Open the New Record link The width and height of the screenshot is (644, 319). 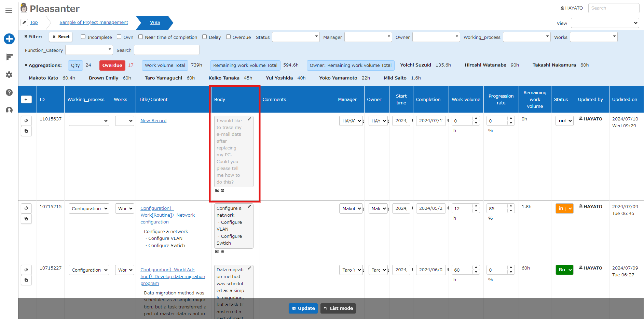(x=153, y=121)
